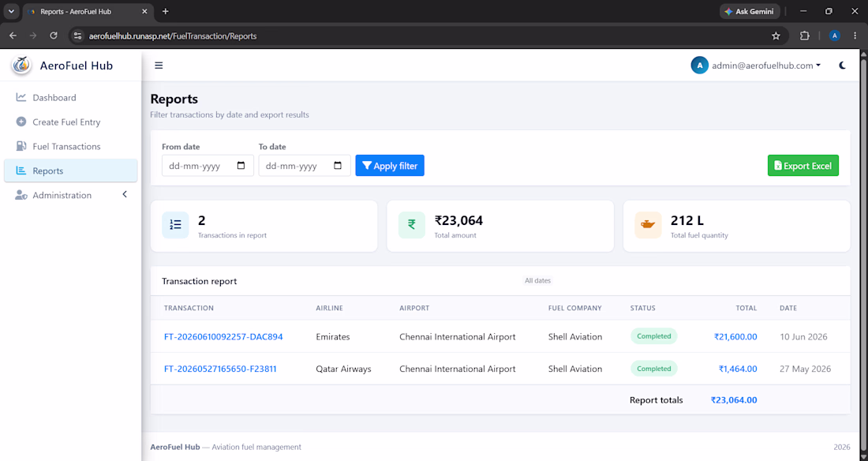Viewport: 868px width, 461px height.
Task: Click the AeroFuel Hub logo icon
Action: pos(21,65)
